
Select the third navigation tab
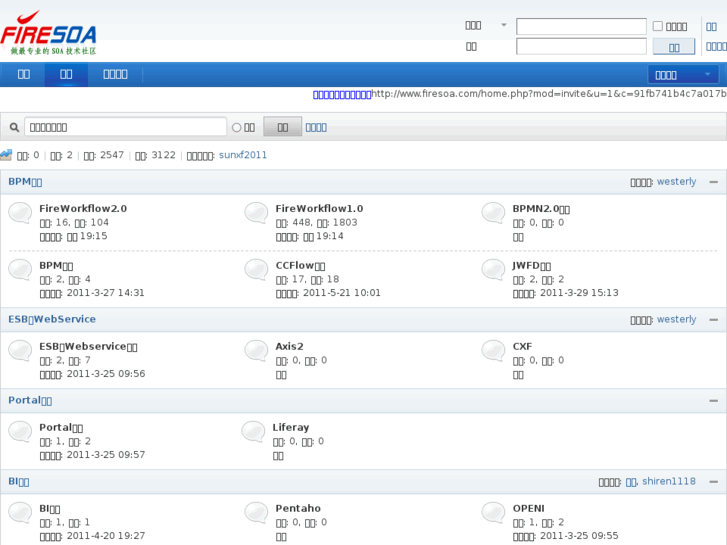(115, 74)
